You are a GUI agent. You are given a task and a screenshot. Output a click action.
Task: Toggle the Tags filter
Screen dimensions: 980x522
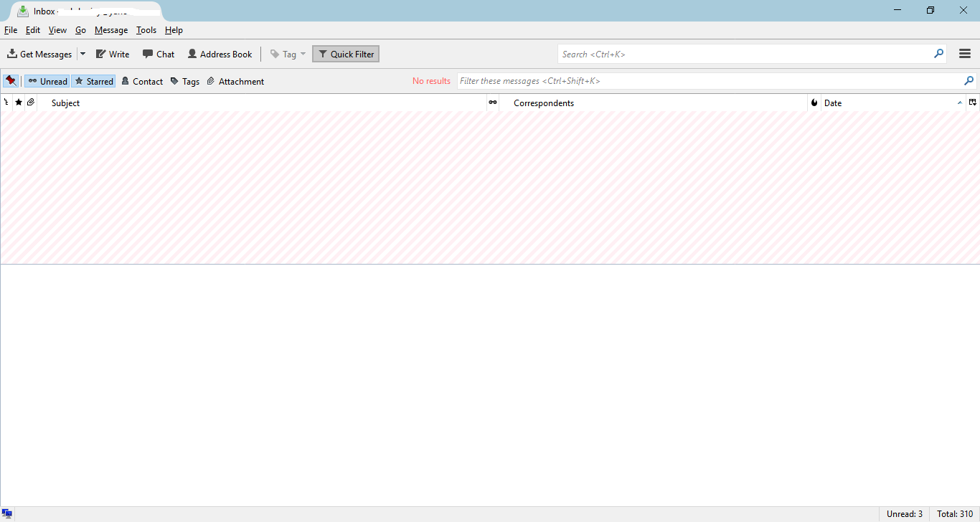tap(185, 81)
